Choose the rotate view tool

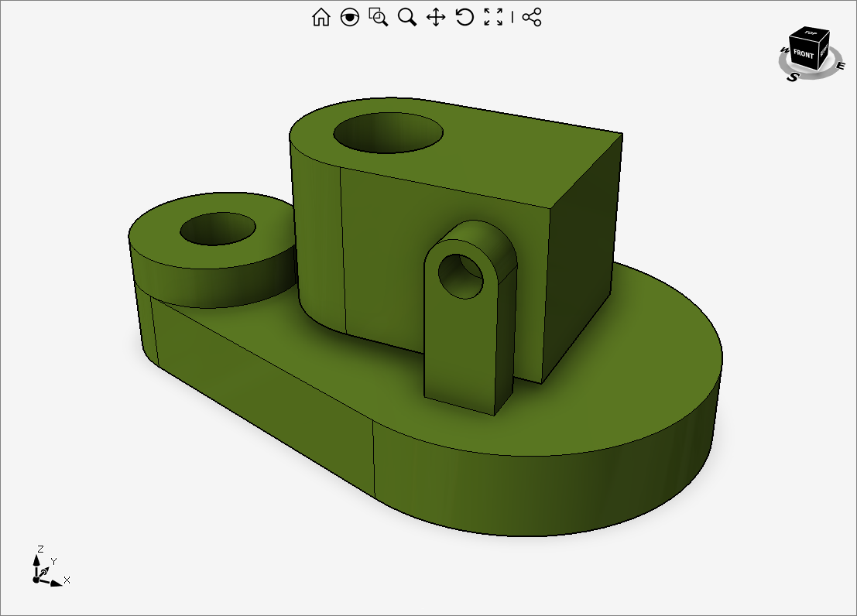(x=464, y=17)
